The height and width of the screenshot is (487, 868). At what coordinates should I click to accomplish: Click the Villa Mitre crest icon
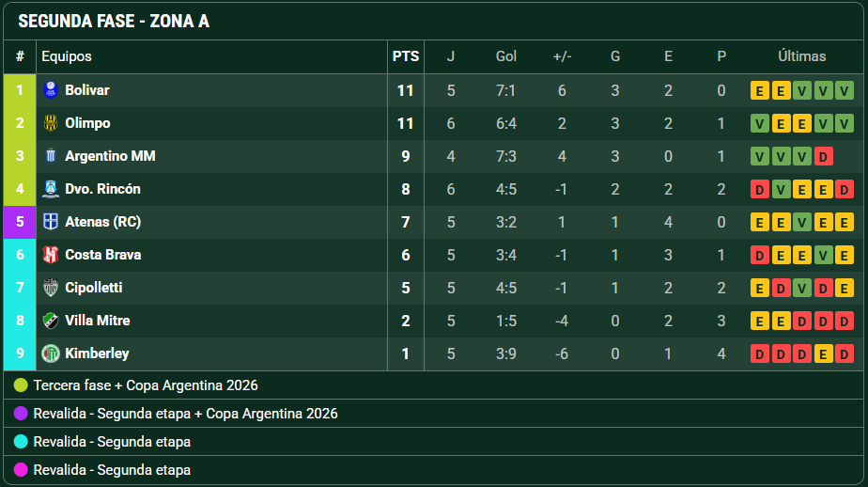(51, 321)
